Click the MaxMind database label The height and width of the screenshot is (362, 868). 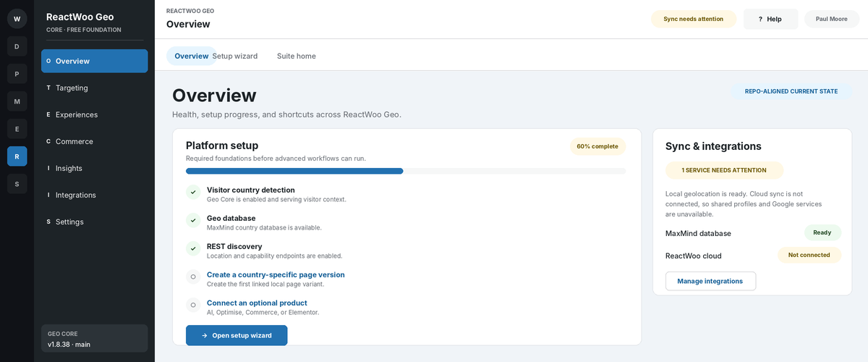click(698, 233)
